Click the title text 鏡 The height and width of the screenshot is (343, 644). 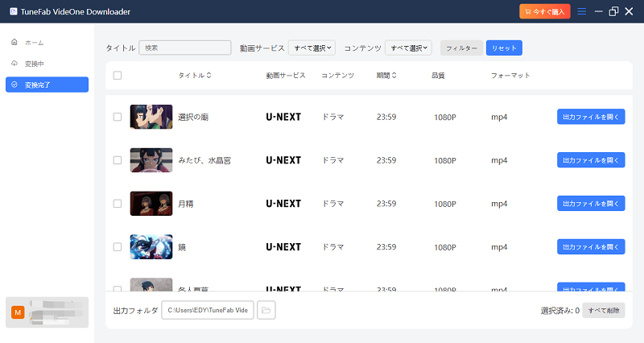182,247
